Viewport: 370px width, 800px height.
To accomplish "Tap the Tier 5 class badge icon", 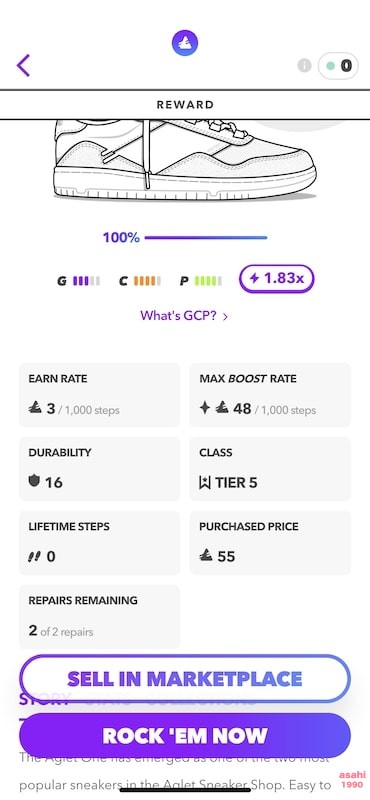I will 205,482.
